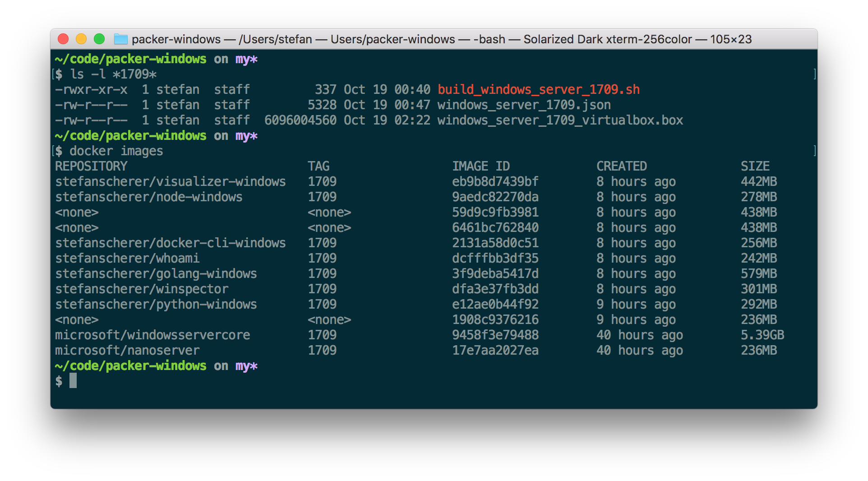Image resolution: width=868 pixels, height=481 pixels.
Task: Click image ID dfa3e37fb3dd
Action: click(495, 289)
